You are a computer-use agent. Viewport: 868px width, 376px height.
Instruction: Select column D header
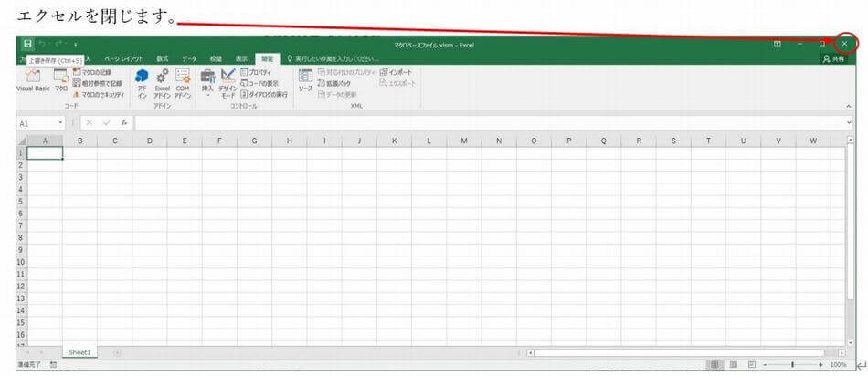(150, 141)
